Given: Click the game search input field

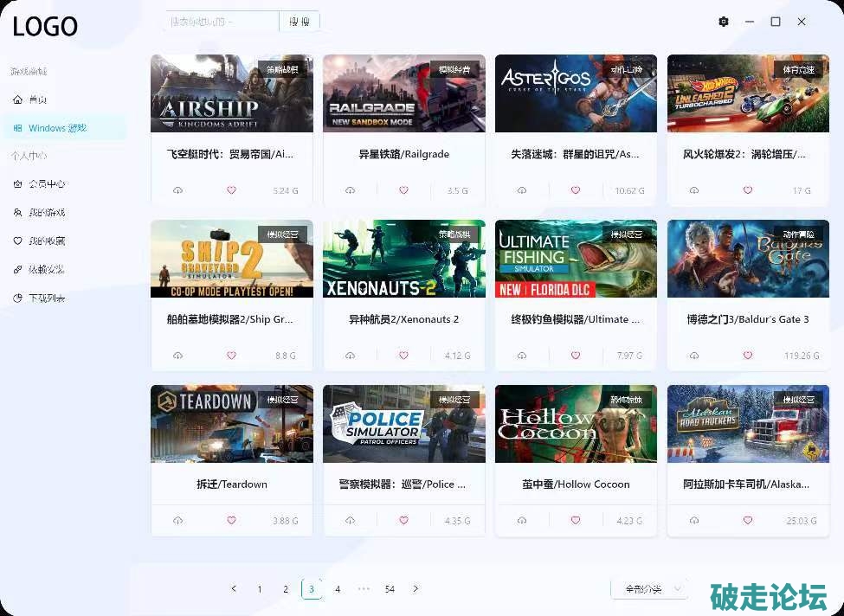Looking at the screenshot, I should click(x=222, y=22).
